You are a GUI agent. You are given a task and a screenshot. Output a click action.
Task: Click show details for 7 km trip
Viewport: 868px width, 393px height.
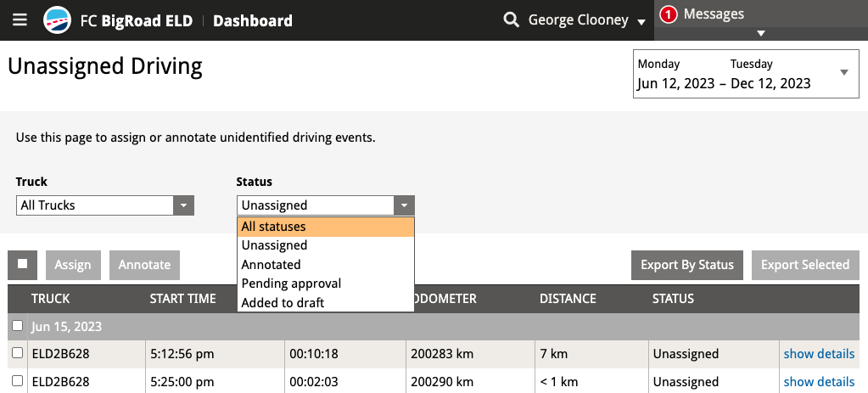(819, 354)
